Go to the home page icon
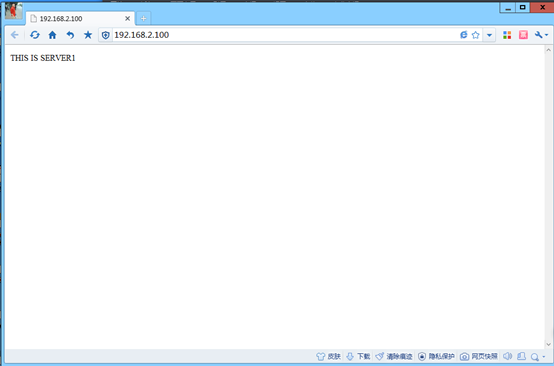 tap(52, 35)
